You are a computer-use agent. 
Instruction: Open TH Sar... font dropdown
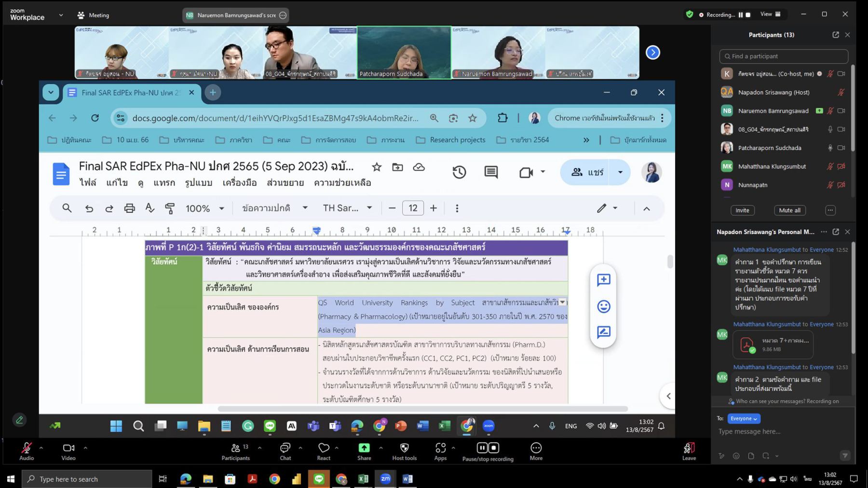(347, 208)
